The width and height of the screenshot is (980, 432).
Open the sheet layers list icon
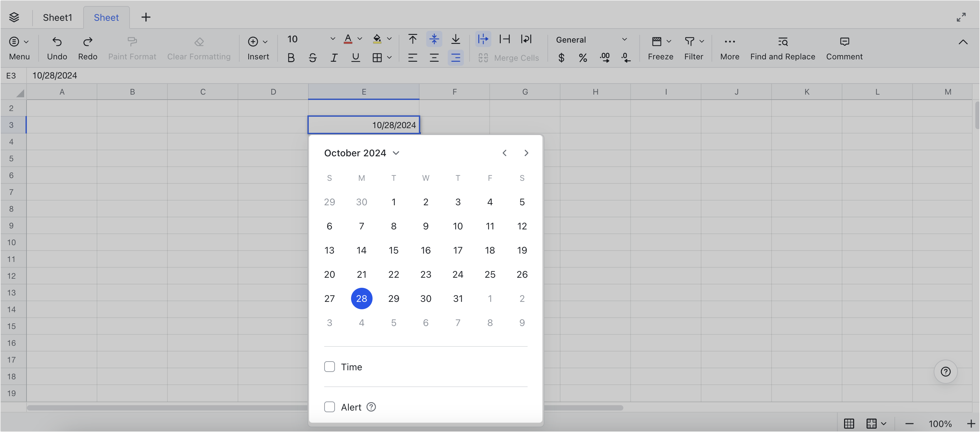14,17
